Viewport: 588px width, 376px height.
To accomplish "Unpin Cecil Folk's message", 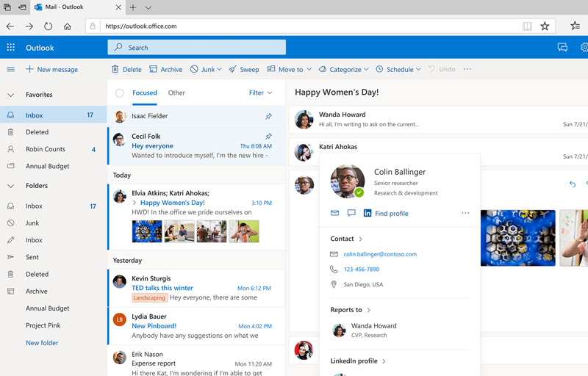I will click(268, 137).
